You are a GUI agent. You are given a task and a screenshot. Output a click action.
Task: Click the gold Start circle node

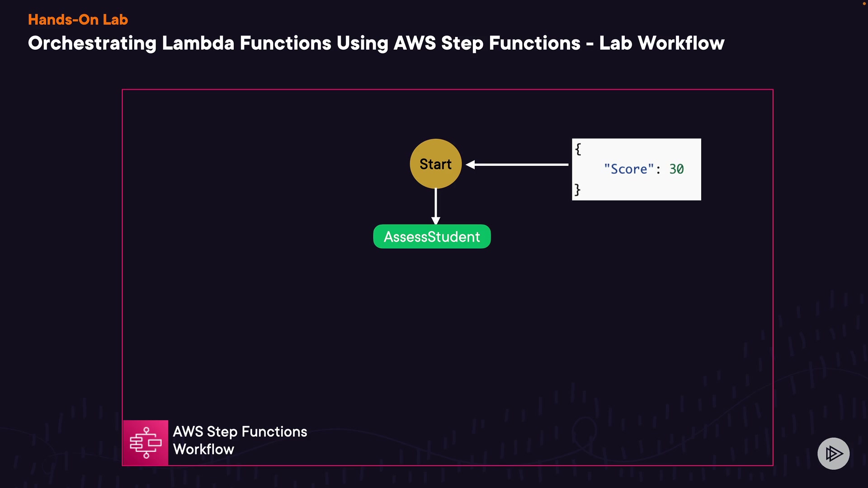435,164
